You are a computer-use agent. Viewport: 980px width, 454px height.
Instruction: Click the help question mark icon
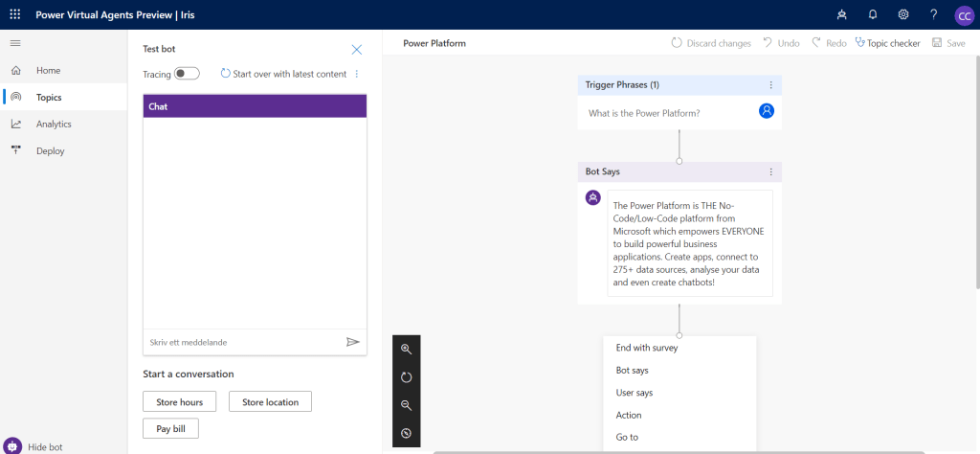click(x=933, y=14)
